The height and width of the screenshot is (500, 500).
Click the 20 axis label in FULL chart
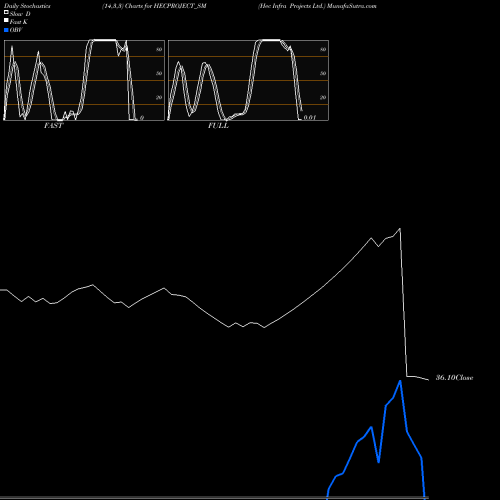click(x=323, y=97)
